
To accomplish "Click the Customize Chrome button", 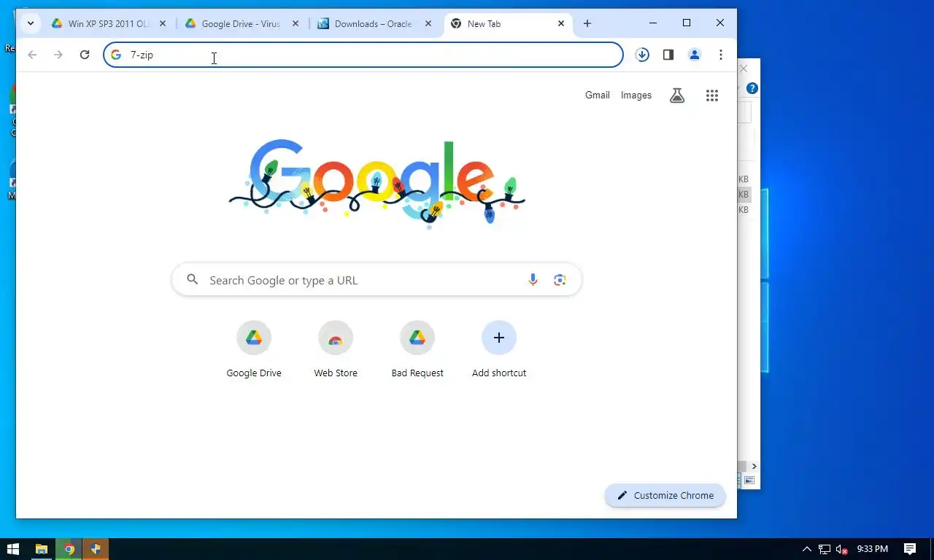I will [665, 495].
